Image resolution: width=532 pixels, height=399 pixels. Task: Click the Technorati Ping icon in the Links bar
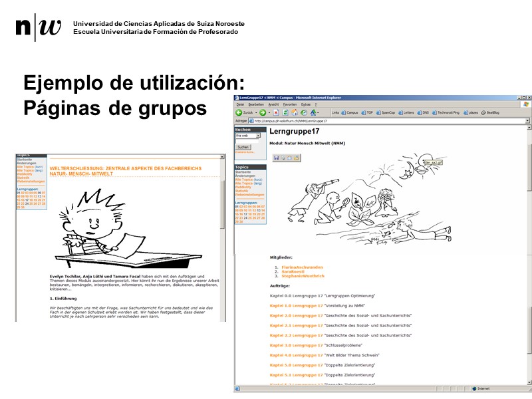(436, 112)
